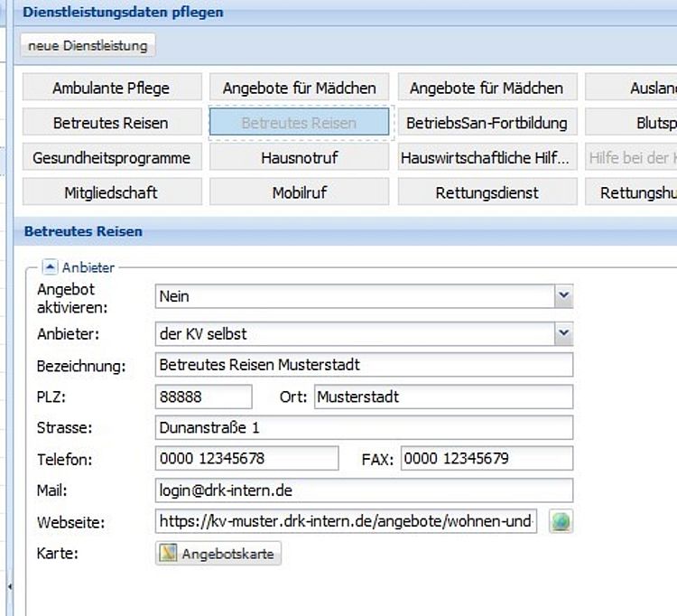
Task: Pick the Hauswirtschaftliche Hilfe service
Action: point(487,157)
